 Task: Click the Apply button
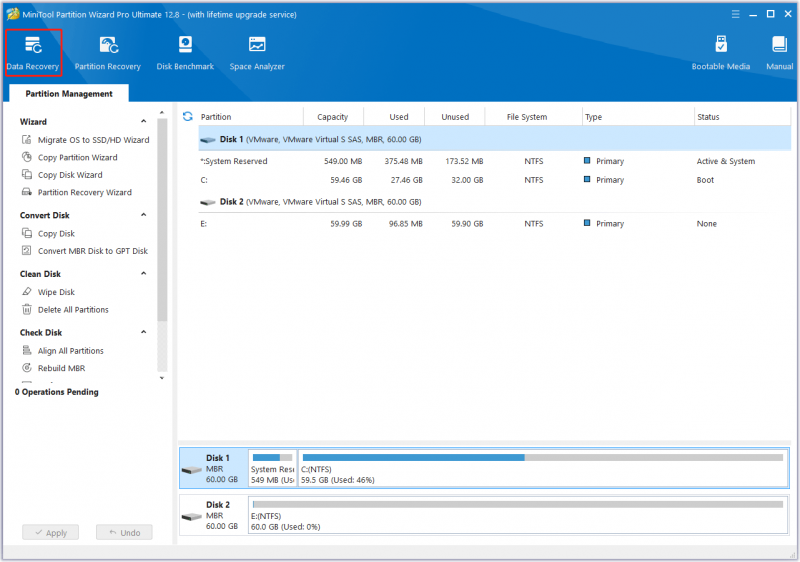[51, 532]
